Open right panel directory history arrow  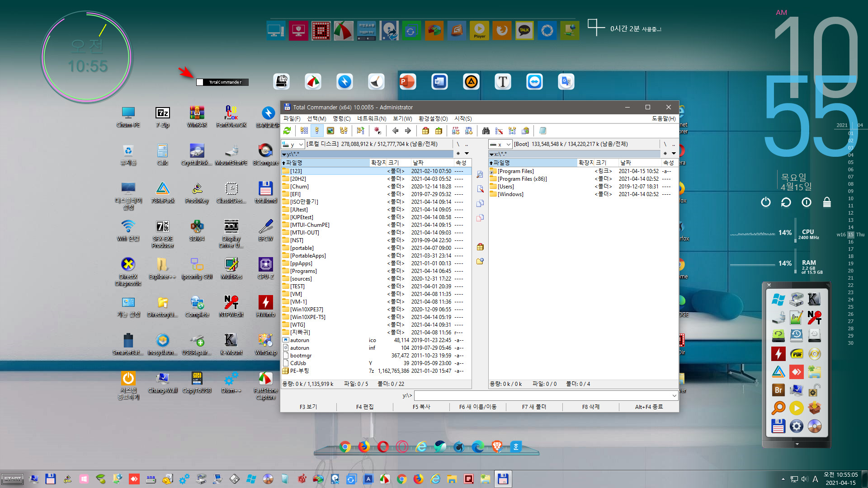click(674, 154)
